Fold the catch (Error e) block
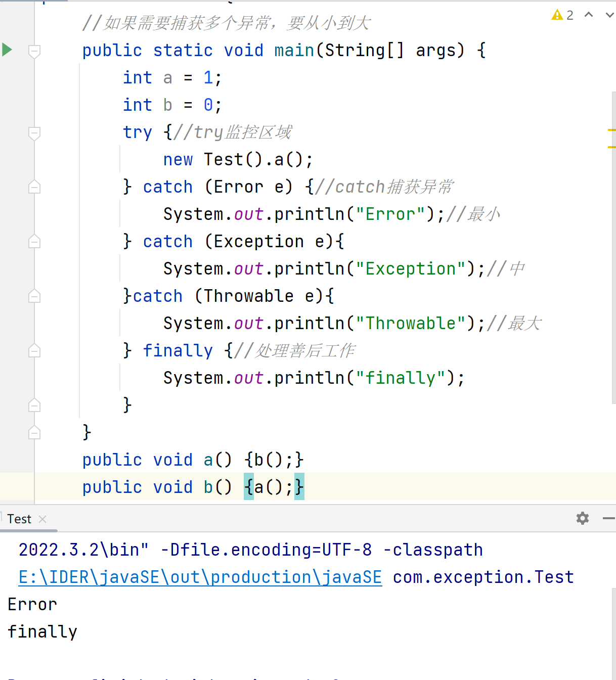616x680 pixels. (x=34, y=187)
